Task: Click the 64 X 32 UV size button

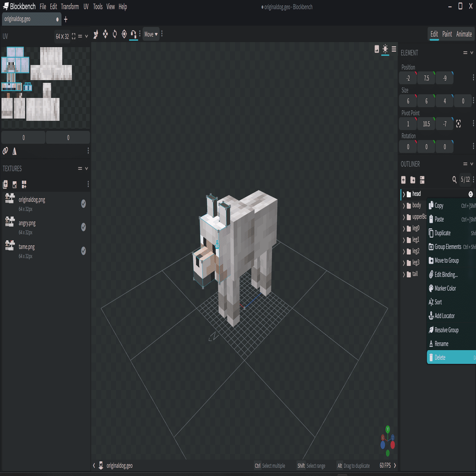Action: pos(62,37)
